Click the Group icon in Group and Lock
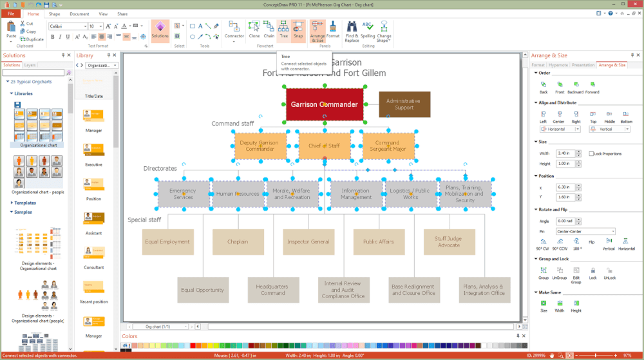The width and height of the screenshot is (644, 360). 544,274
